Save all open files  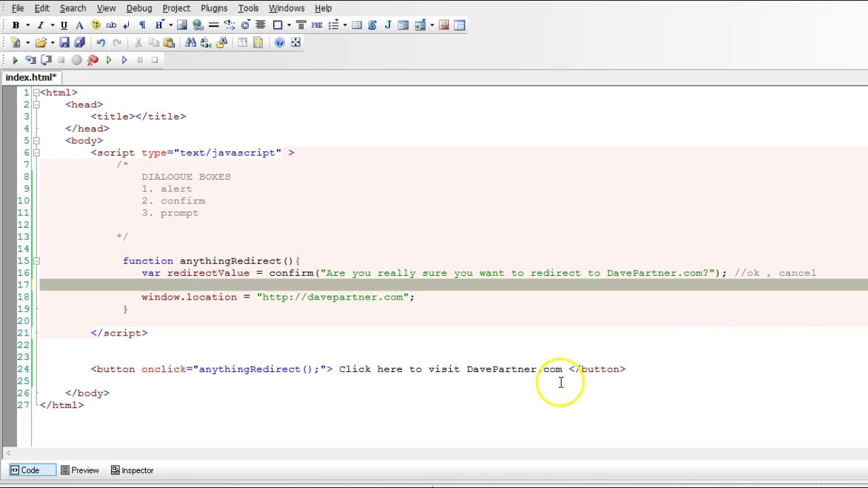point(79,42)
